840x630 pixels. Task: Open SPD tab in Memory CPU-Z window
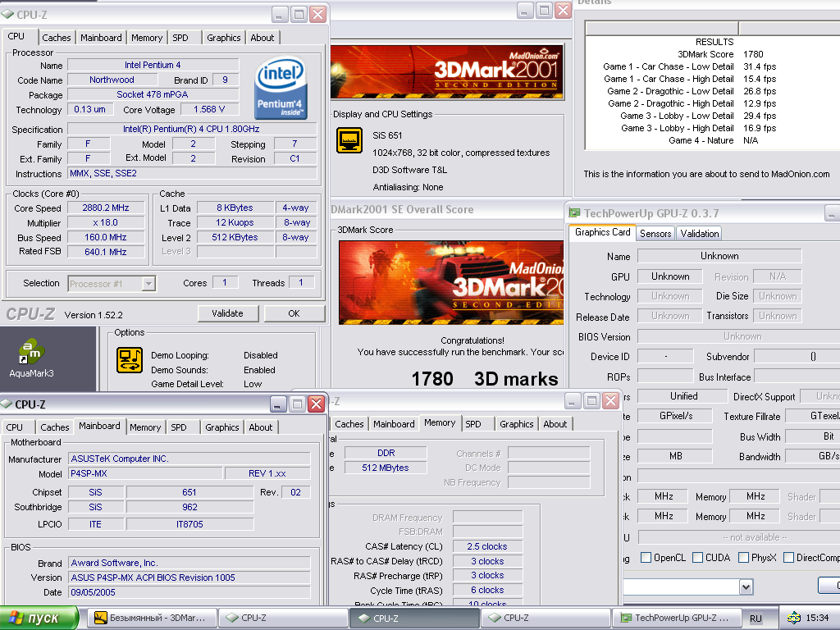(473, 424)
